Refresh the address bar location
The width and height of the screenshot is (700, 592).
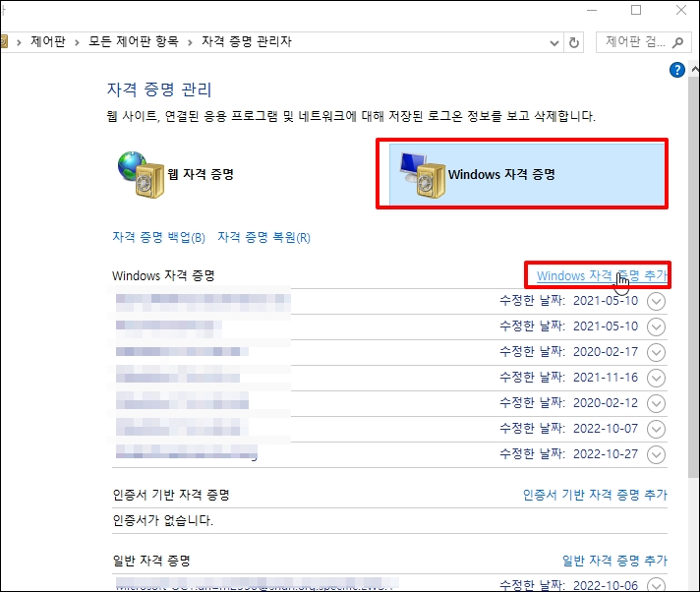573,43
